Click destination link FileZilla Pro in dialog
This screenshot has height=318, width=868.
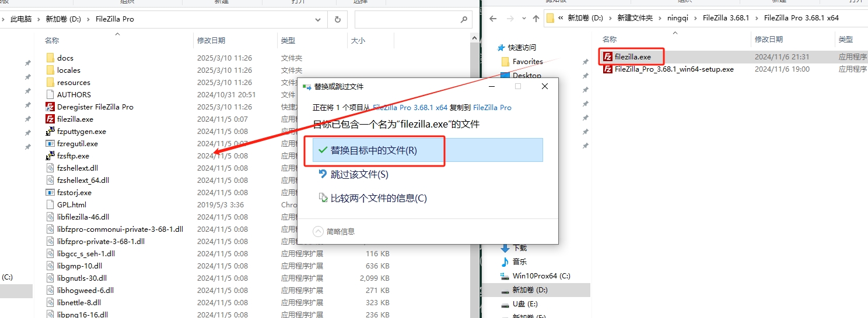click(x=492, y=107)
